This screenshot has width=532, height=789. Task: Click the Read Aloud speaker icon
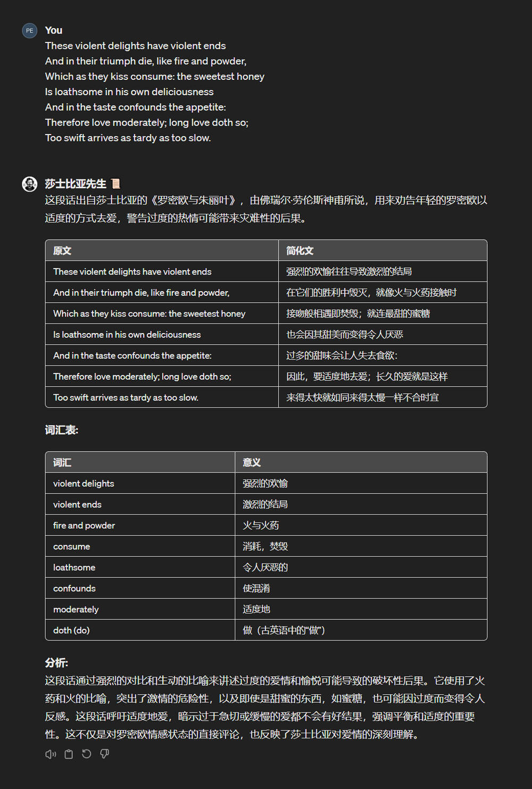51,754
